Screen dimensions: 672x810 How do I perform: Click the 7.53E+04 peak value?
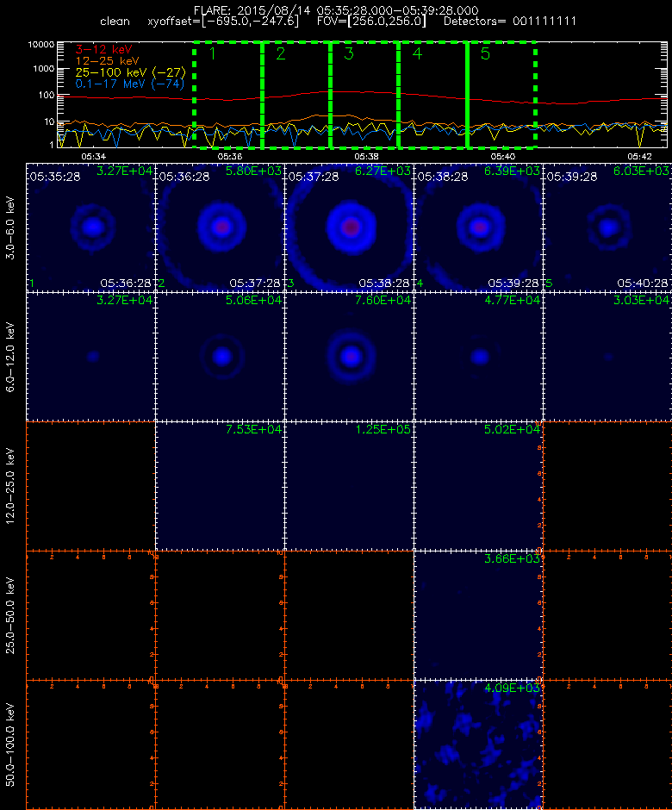click(x=253, y=429)
